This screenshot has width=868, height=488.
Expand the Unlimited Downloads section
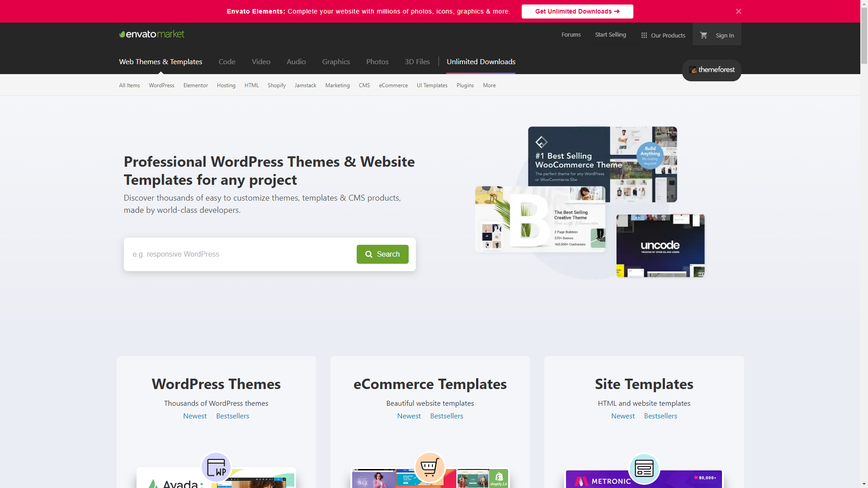pyautogui.click(x=481, y=61)
